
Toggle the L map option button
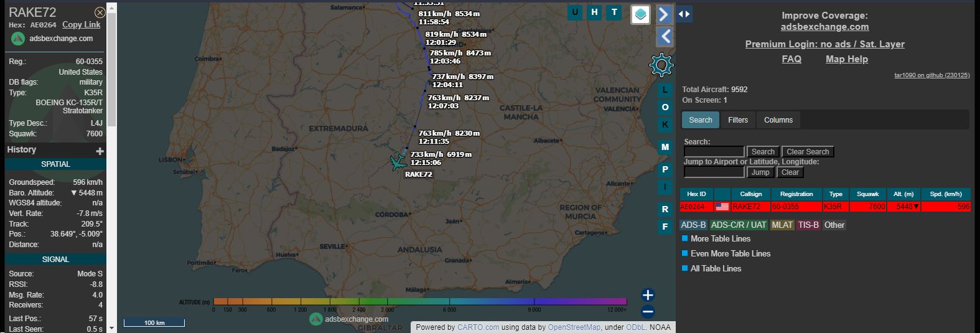click(x=665, y=90)
